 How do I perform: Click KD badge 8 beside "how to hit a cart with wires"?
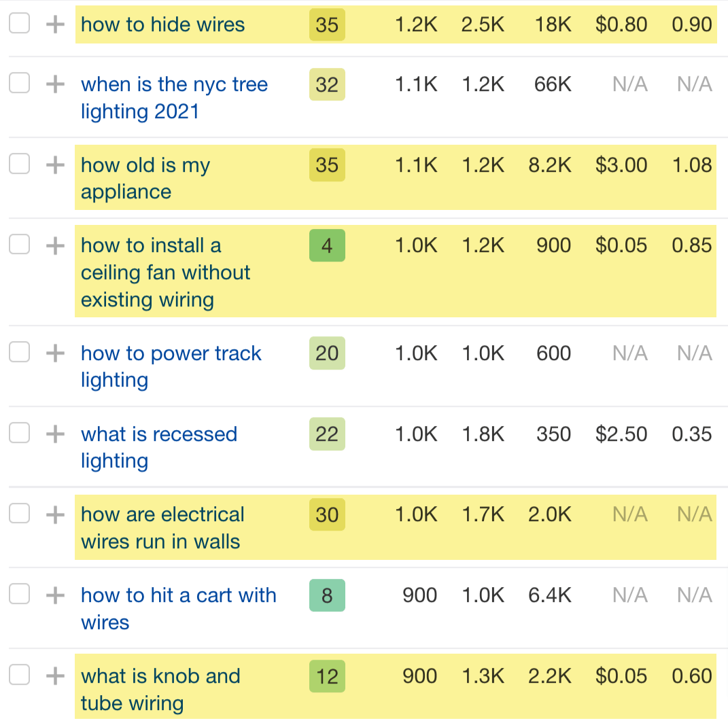click(x=327, y=595)
